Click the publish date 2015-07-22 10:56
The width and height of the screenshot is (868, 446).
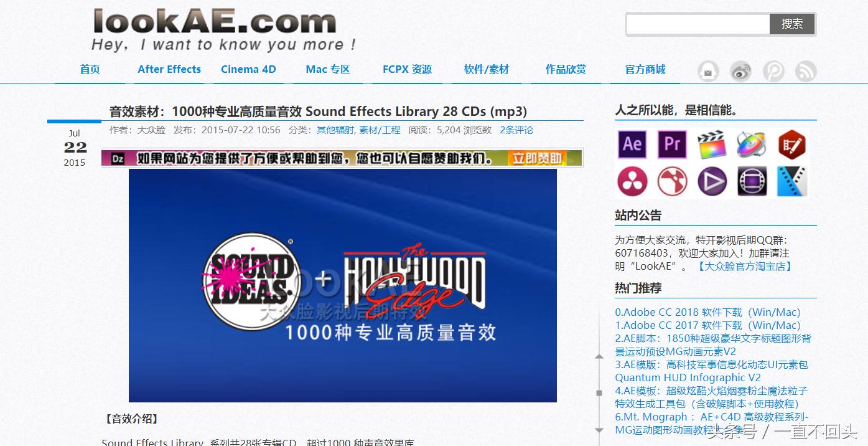click(241, 130)
